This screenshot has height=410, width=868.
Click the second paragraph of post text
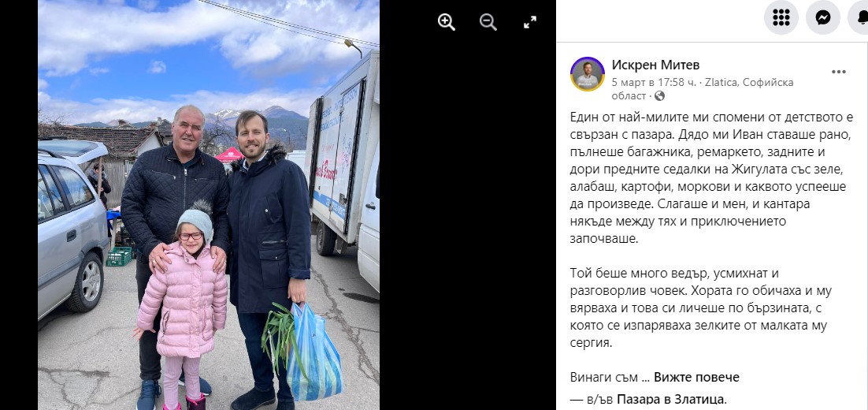699,308
